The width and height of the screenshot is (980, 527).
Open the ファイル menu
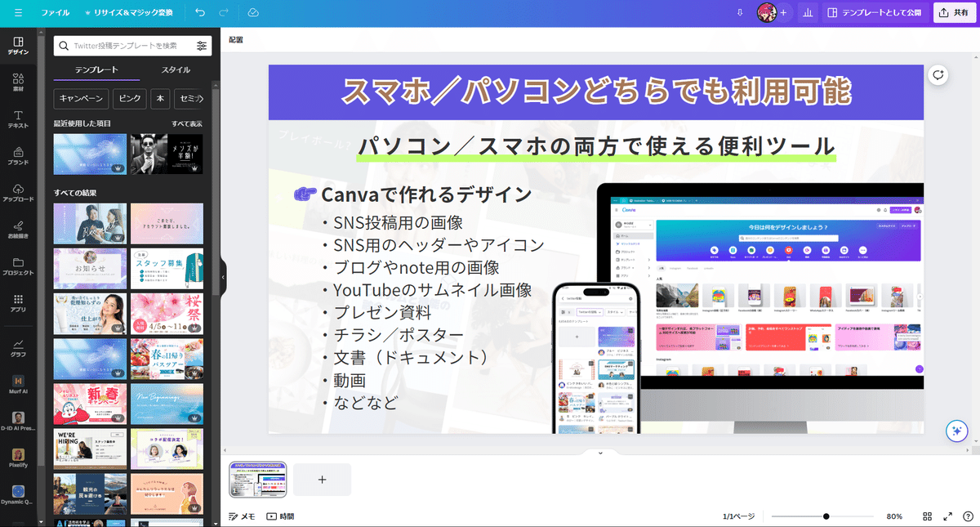point(56,13)
